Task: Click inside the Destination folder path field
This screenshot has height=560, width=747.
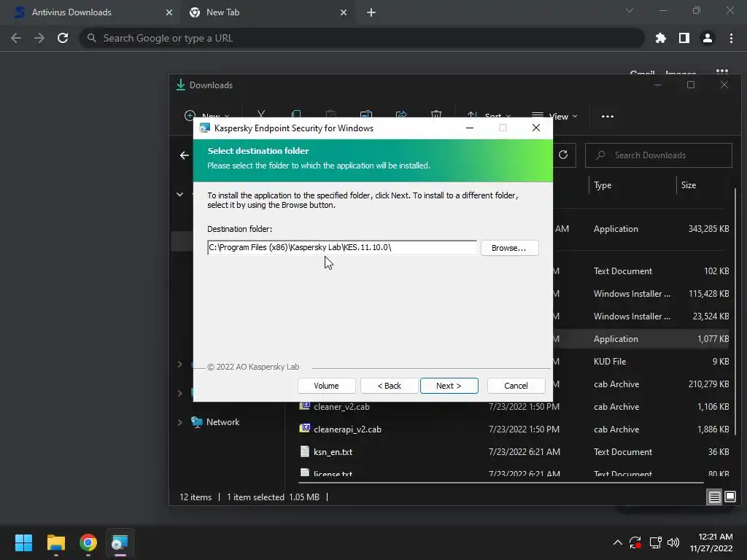Action: click(x=342, y=248)
